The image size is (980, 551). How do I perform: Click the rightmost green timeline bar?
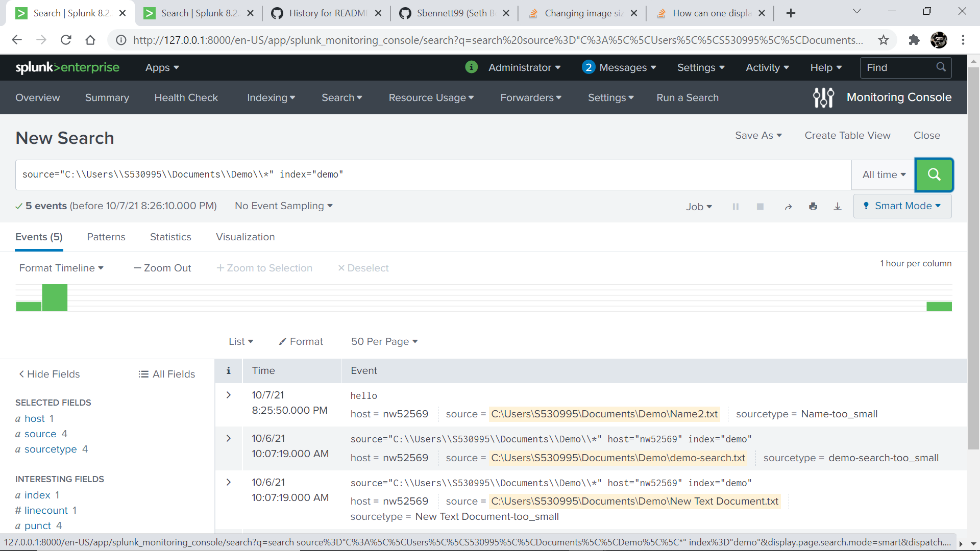[939, 307]
